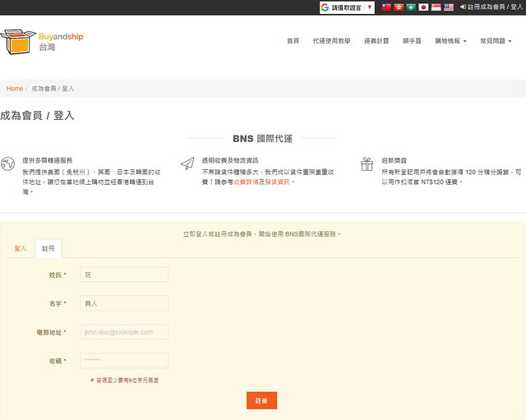Open the 代運使用教學 menu item
Viewport: 526px width, 420px height.
[x=331, y=40]
